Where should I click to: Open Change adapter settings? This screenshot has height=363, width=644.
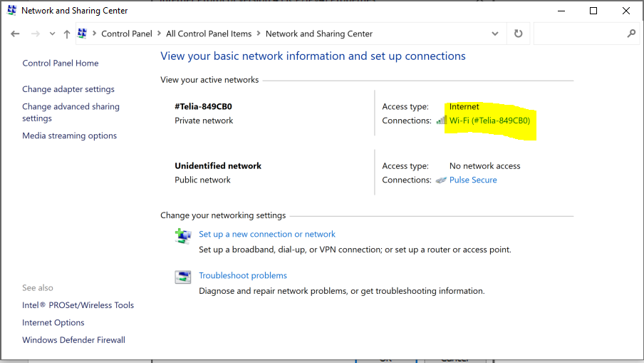pyautogui.click(x=68, y=89)
